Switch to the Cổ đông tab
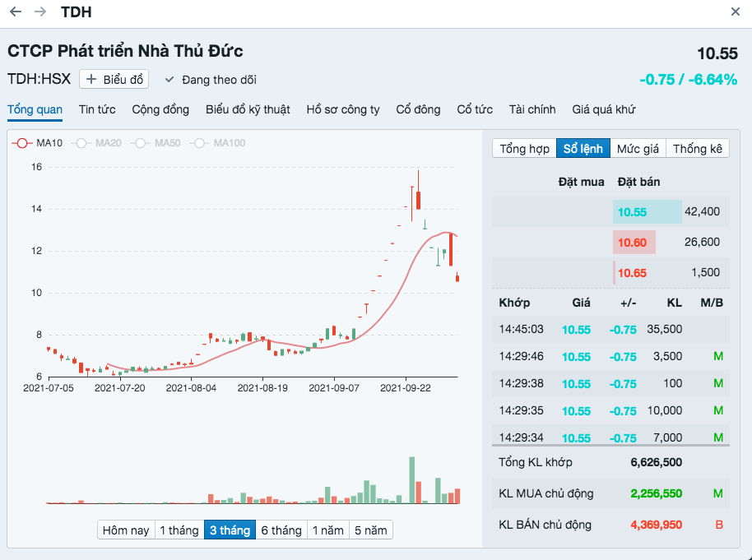The width and height of the screenshot is (752, 560). pyautogui.click(x=418, y=109)
